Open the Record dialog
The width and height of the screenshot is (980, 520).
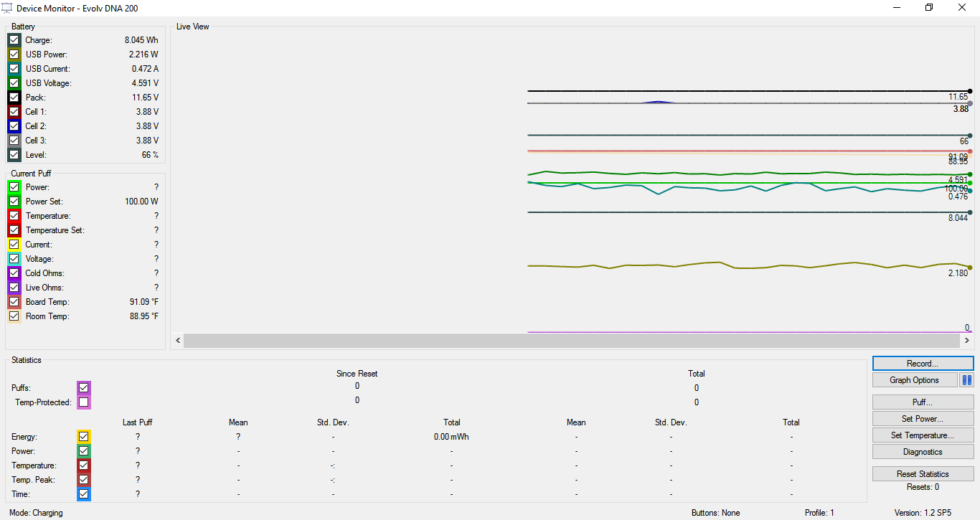tap(923, 364)
